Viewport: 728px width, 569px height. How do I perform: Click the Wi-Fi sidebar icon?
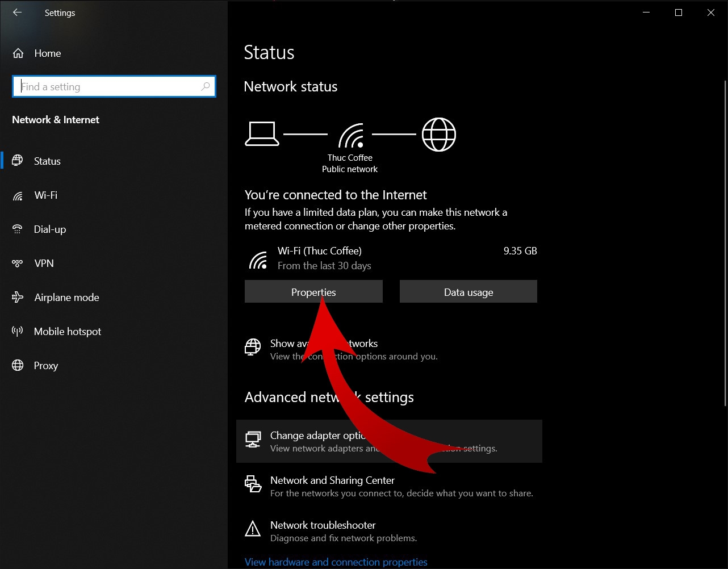[18, 196]
